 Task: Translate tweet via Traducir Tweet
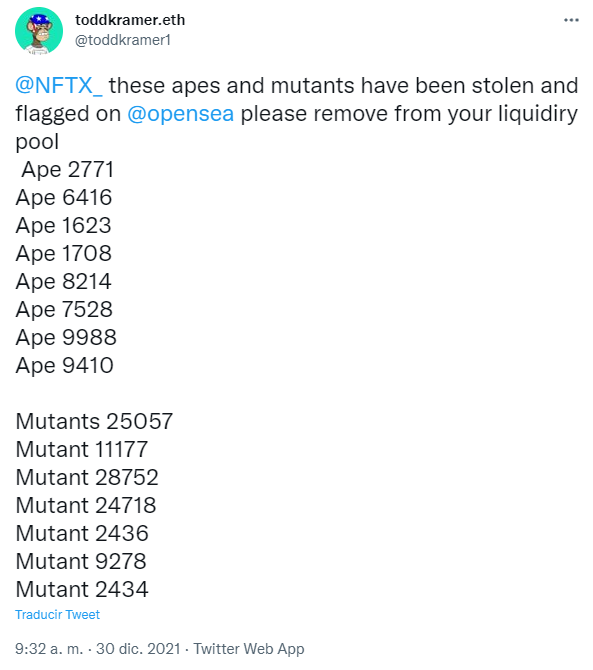57,614
